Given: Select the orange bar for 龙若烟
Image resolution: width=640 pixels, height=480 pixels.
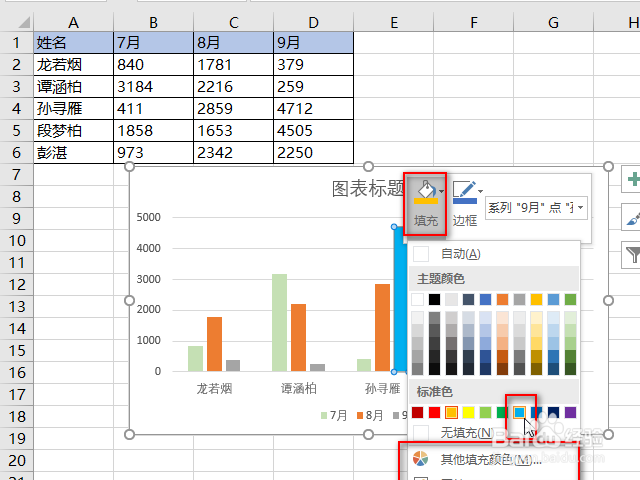Looking at the screenshot, I should pyautogui.click(x=214, y=344).
